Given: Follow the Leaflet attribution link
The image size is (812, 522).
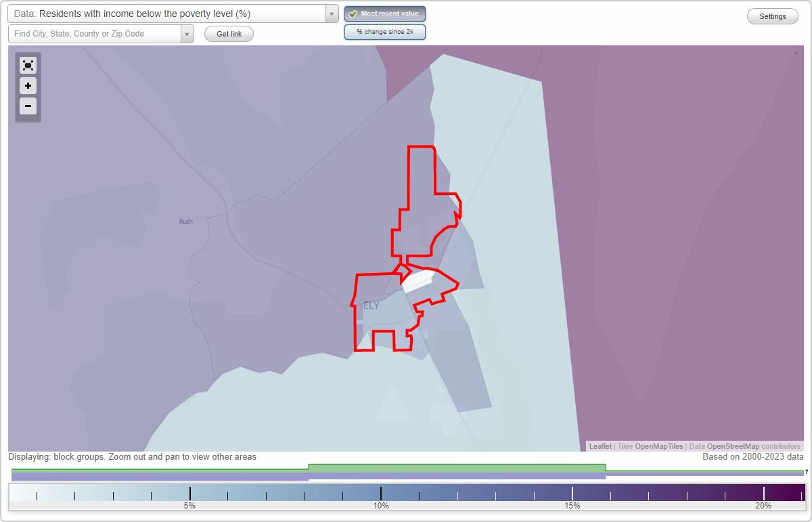Looking at the screenshot, I should coord(600,446).
